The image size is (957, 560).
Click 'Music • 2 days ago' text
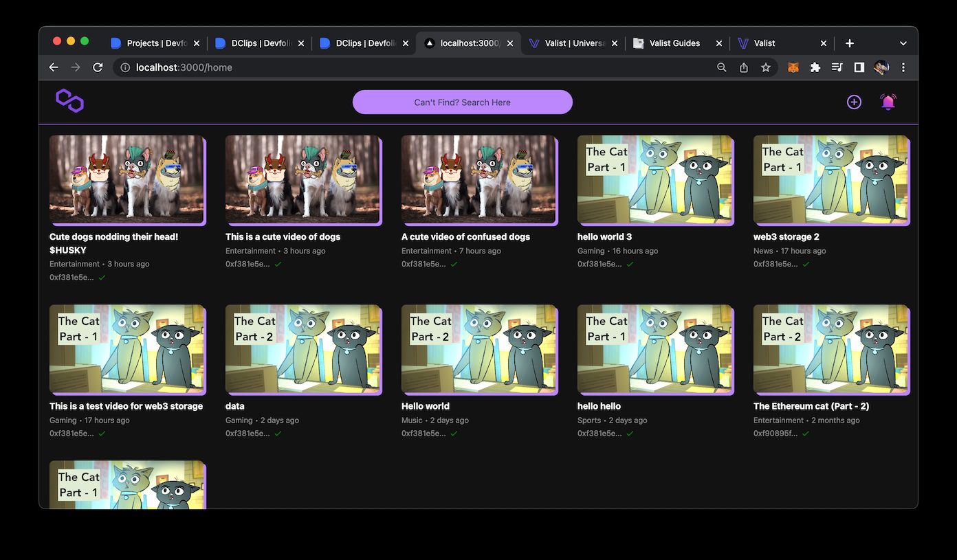click(x=435, y=420)
